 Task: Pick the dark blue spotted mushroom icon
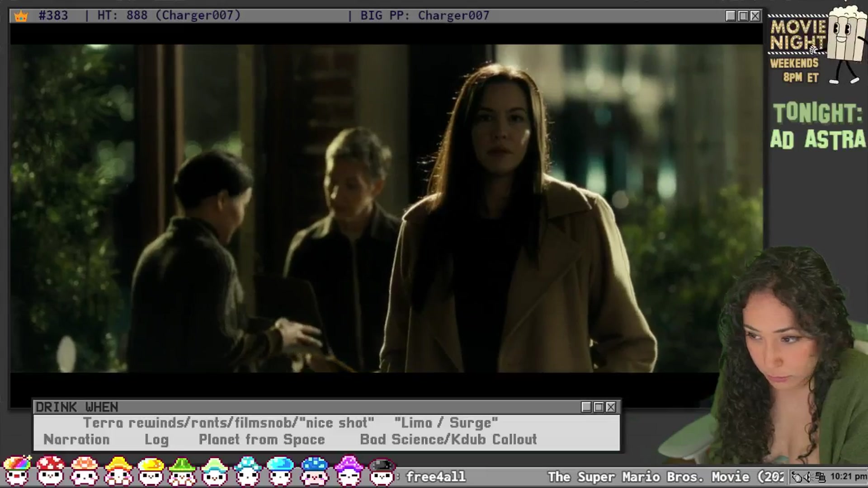tap(314, 471)
